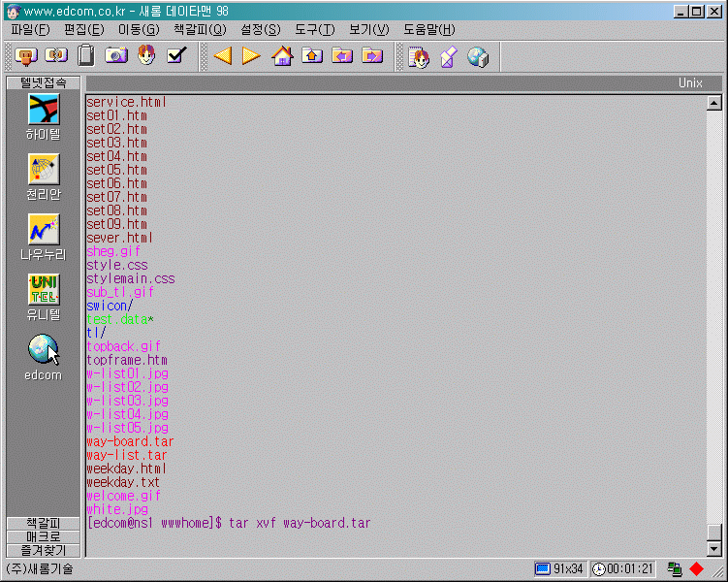Click the tar xvf command prompt line
The width and height of the screenshot is (728, 582).
(x=229, y=523)
